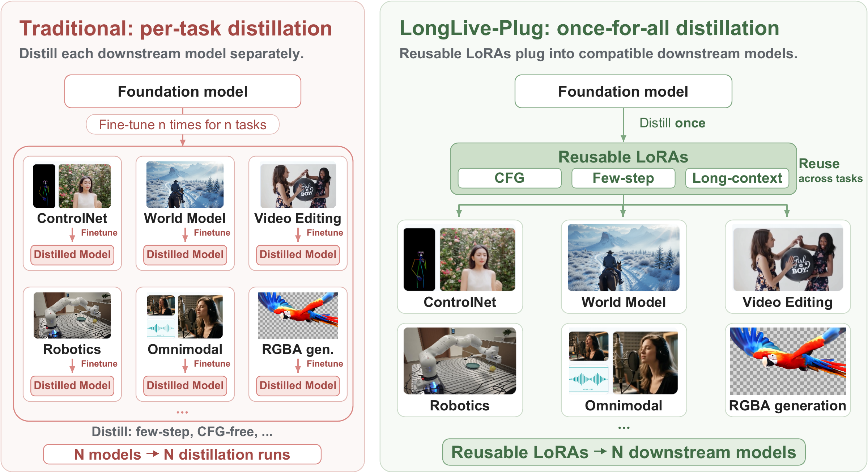
Task: Select Distilled Model box under ControlNet
Action: coord(72,255)
